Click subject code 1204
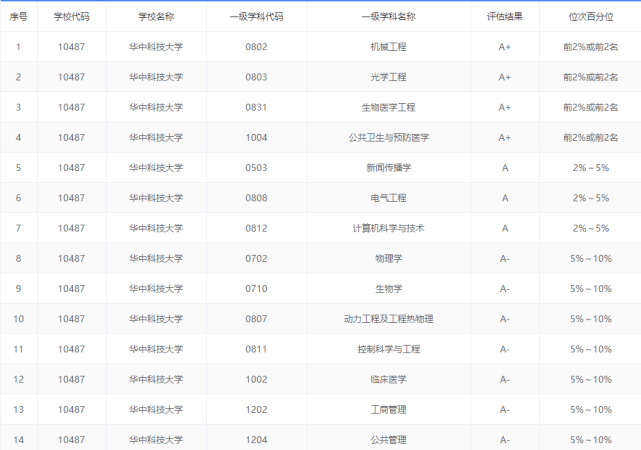Image resolution: width=641 pixels, height=450 pixels. (256, 440)
